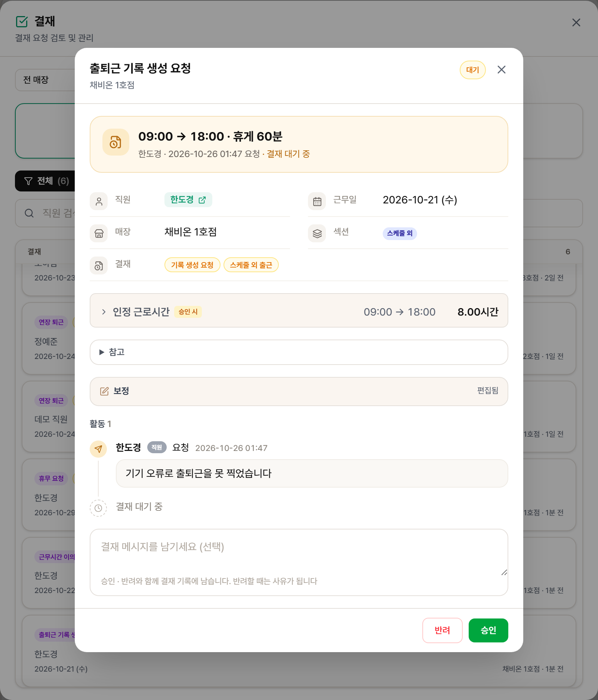Click the message box resize handle icon
The width and height of the screenshot is (598, 700).
pyautogui.click(x=504, y=572)
